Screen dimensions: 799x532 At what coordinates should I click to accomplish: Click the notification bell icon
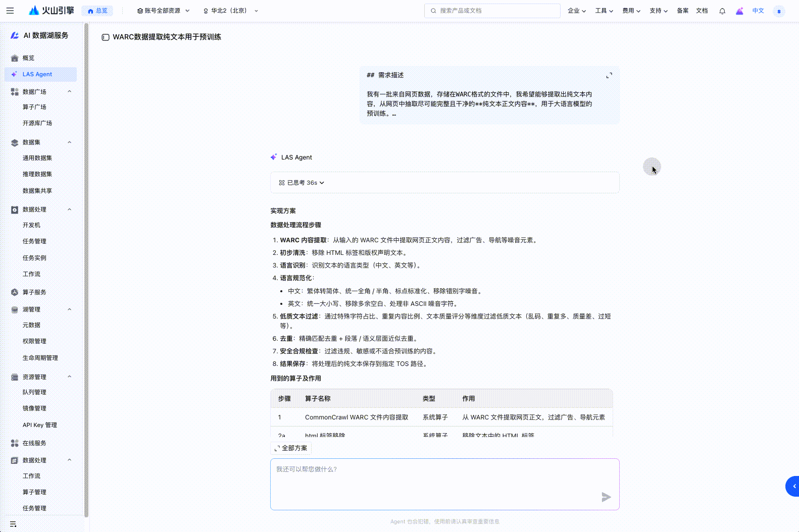point(722,11)
